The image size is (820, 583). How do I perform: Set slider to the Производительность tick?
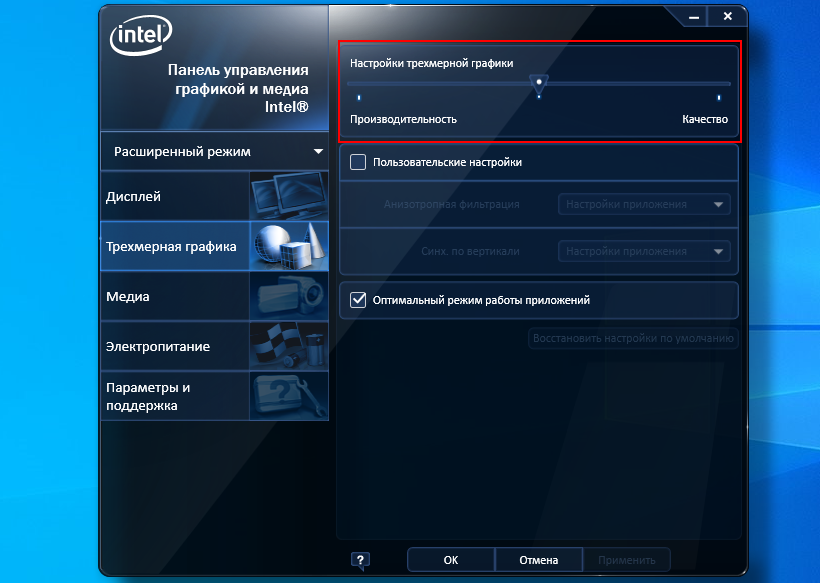(359, 98)
